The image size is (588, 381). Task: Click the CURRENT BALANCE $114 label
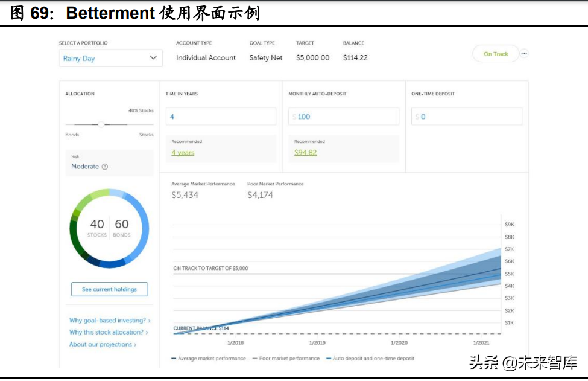click(x=201, y=328)
